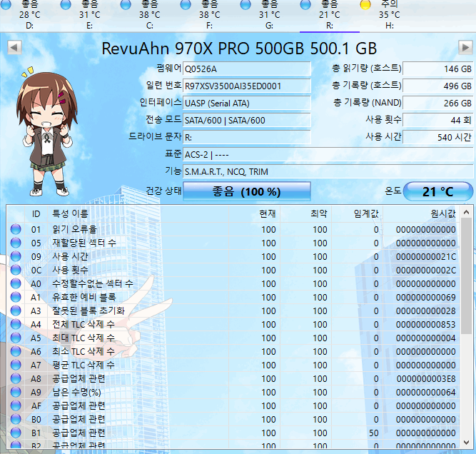Click the blue status orb for drive D:

pyautogui.click(x=6, y=4)
